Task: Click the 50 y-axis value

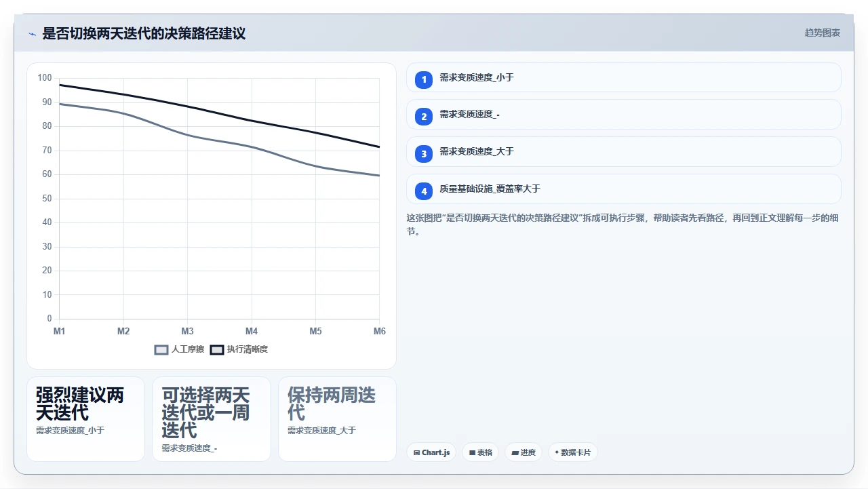Action: tap(47, 198)
